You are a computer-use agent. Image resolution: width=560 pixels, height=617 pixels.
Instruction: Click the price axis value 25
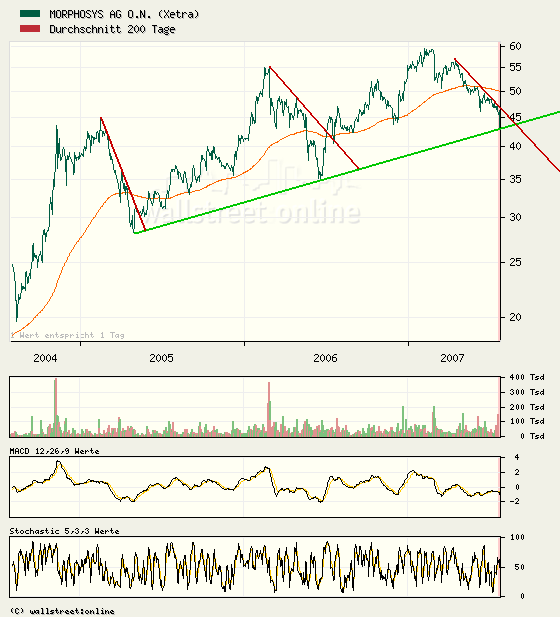coord(515,262)
